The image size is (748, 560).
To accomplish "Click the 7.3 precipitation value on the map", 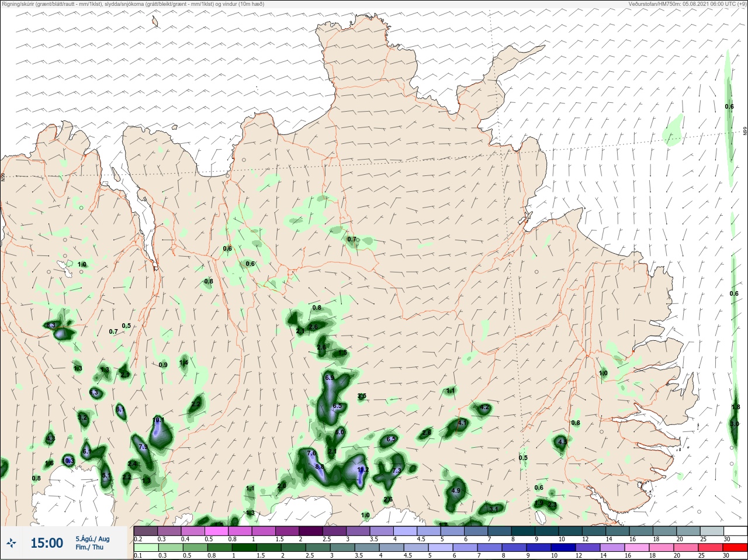I will pos(397,471).
